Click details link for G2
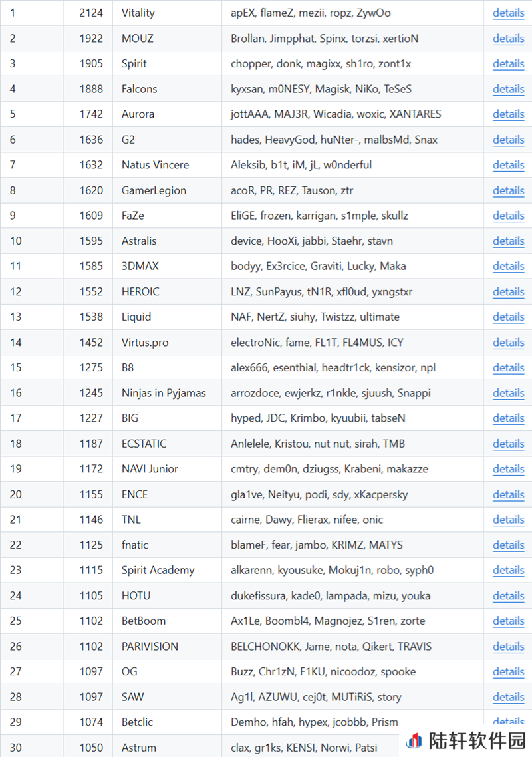Screen dimensions: 532x757 click(508, 140)
